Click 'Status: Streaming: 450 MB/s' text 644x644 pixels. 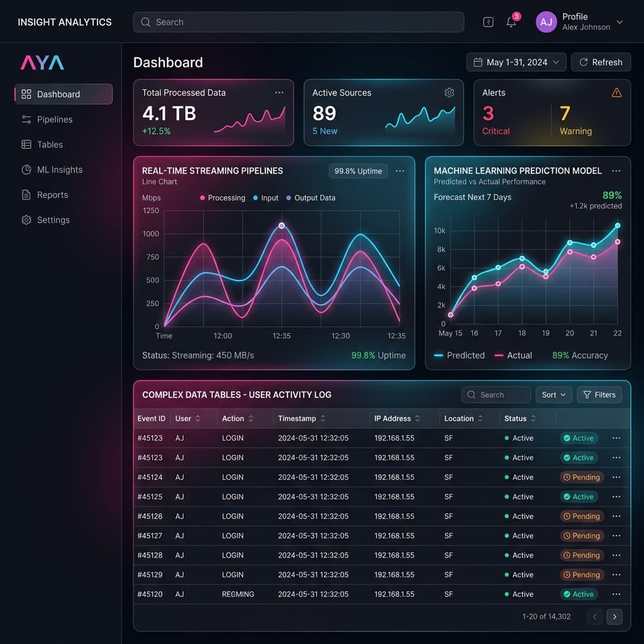click(x=198, y=355)
